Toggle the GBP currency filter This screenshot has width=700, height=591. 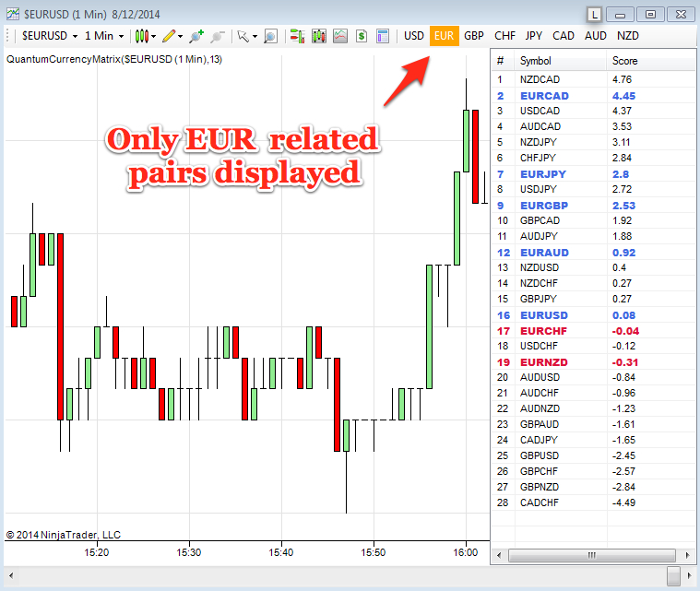tap(474, 36)
